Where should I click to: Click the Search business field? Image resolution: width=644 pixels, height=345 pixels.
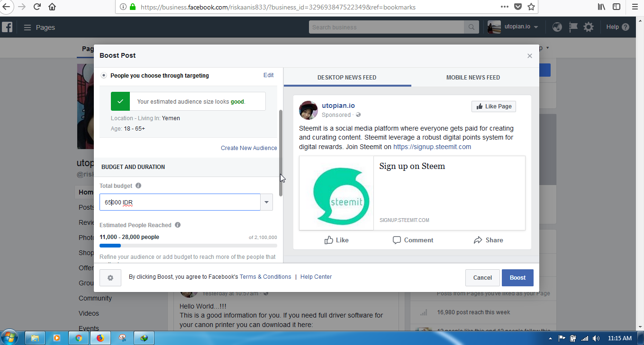387,27
